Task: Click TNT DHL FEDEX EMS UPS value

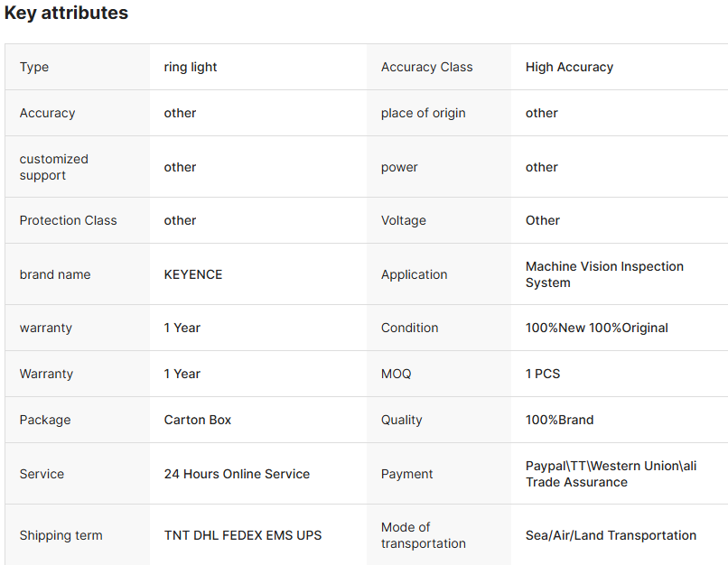Action: [x=243, y=535]
